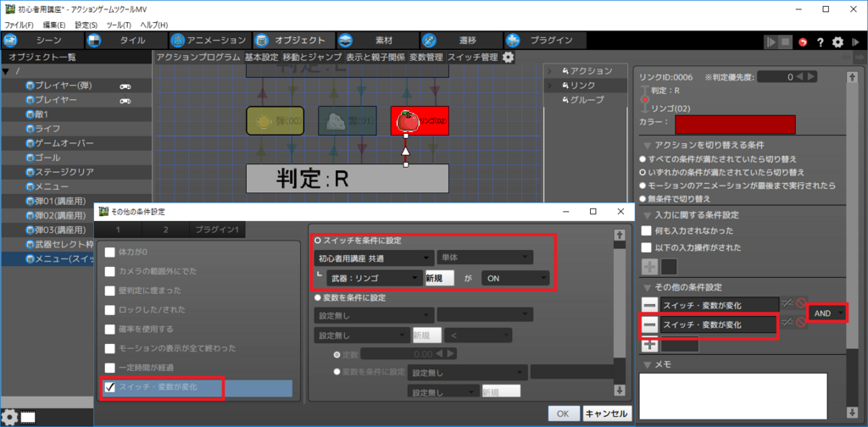Collapse the 入力に関する条件設定 section
The image size is (868, 427).
[647, 214]
